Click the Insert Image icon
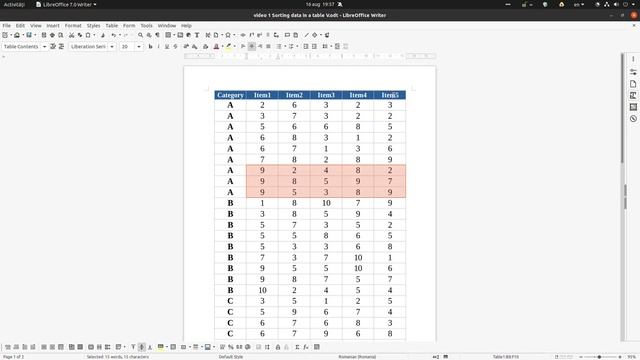640x360 pixels. tap(180, 35)
